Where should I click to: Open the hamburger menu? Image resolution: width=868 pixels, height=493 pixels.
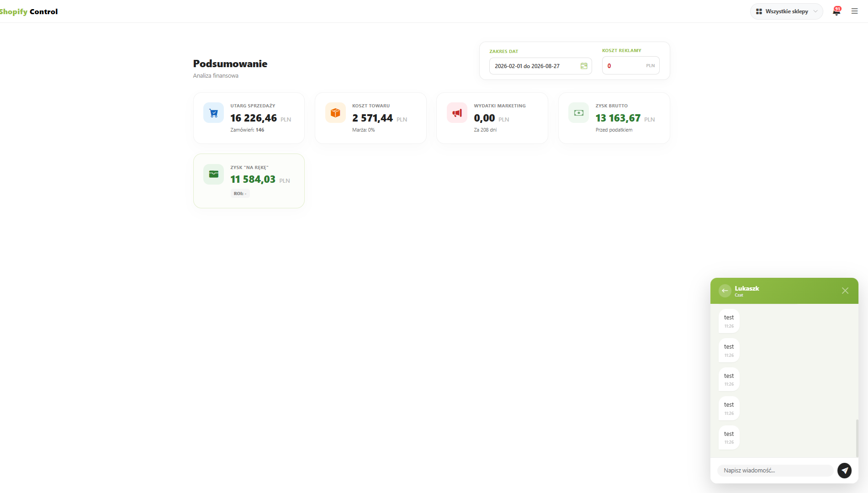(855, 11)
